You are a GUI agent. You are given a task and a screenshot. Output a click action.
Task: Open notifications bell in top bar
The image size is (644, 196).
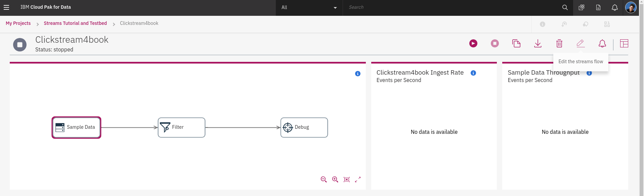[x=615, y=7]
